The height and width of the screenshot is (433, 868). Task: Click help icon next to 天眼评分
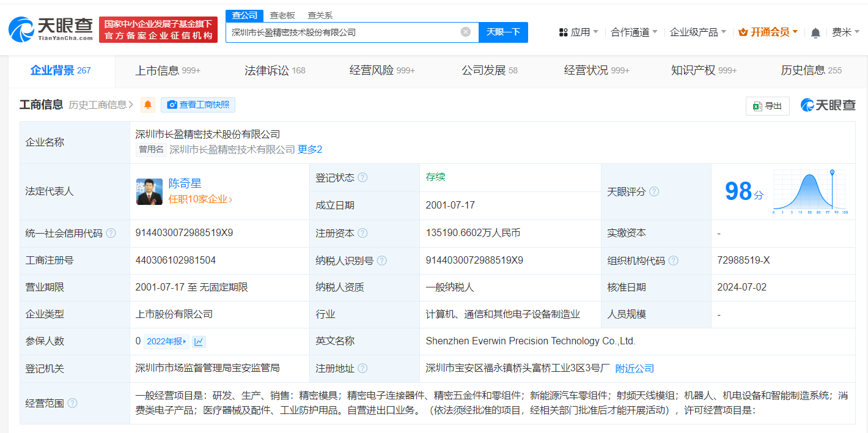tap(654, 192)
